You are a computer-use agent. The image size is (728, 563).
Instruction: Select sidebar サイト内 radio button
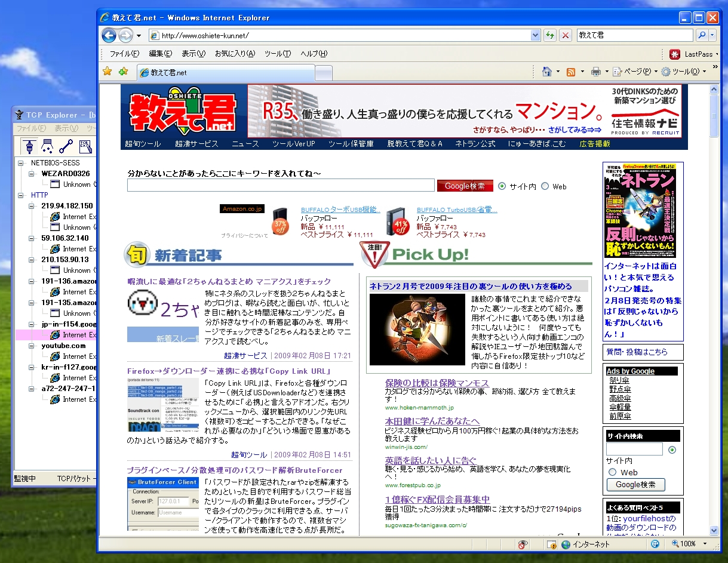pos(672,450)
